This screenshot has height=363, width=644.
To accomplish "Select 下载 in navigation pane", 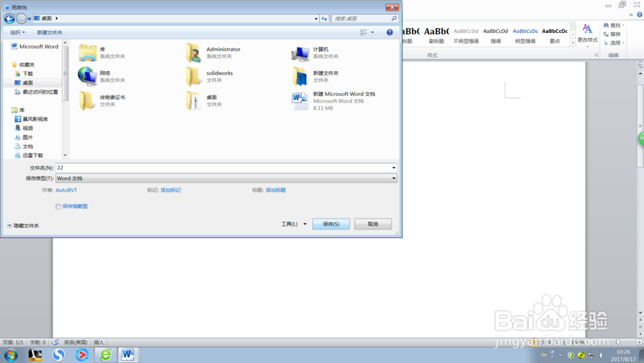I will pos(24,74).
